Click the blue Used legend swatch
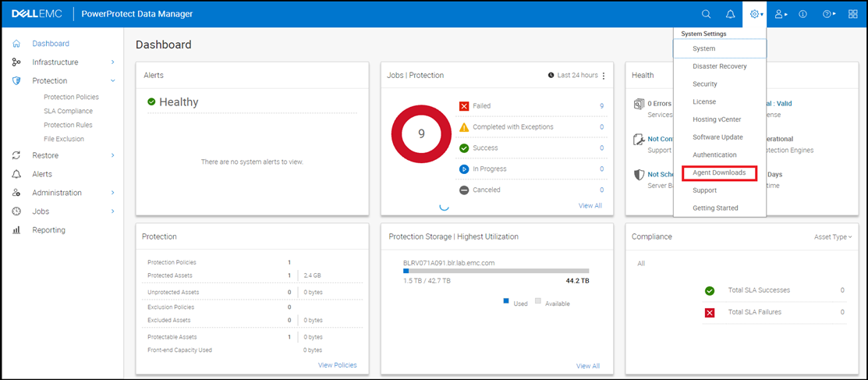 [506, 301]
